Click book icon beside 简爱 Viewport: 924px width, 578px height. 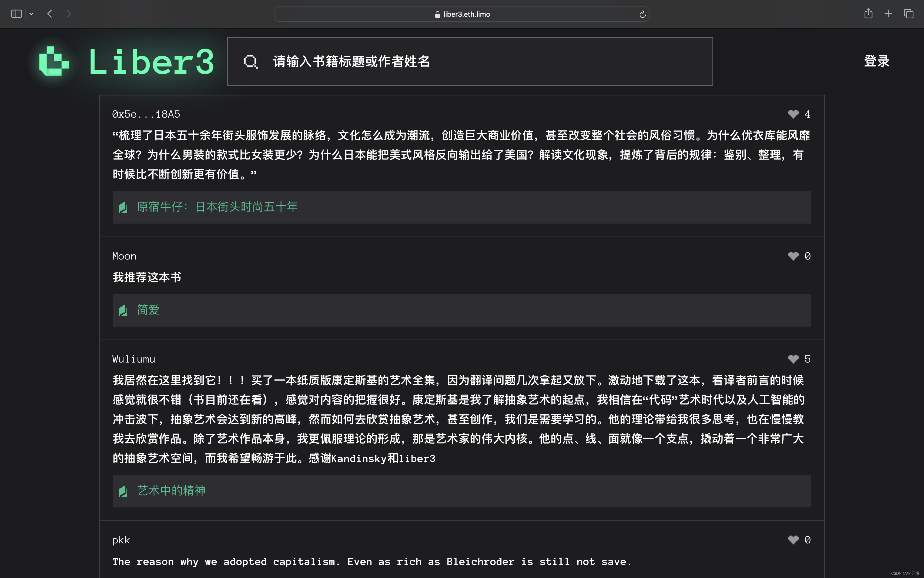(123, 310)
